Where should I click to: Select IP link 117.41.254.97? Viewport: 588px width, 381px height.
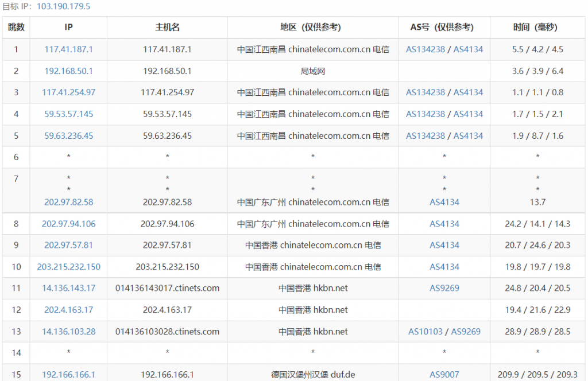tap(68, 92)
